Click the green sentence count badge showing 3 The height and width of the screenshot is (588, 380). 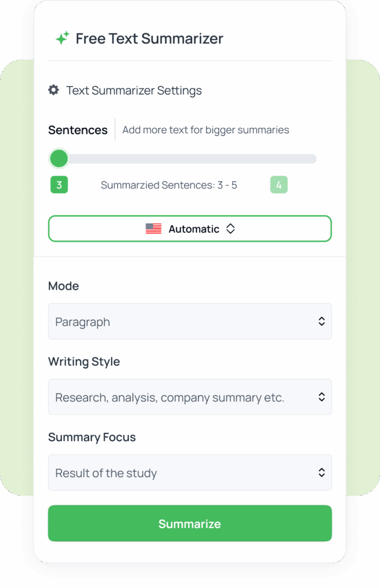(x=59, y=185)
